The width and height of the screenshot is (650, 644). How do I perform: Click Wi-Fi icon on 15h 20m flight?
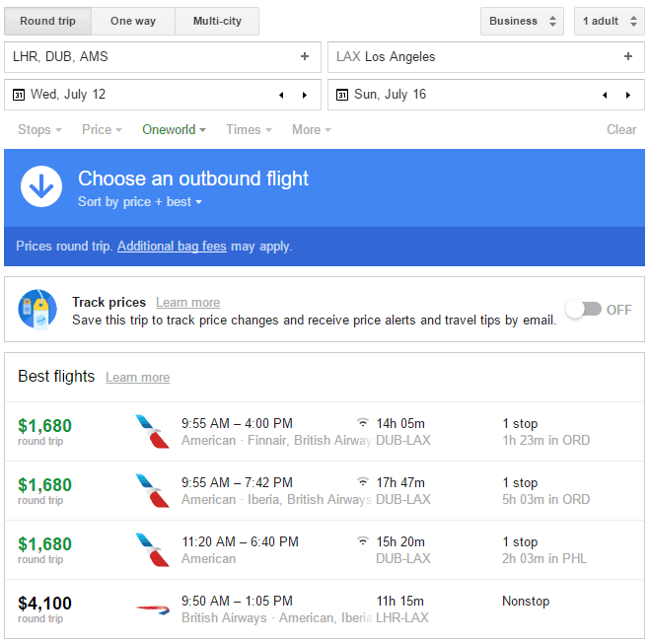(x=363, y=541)
